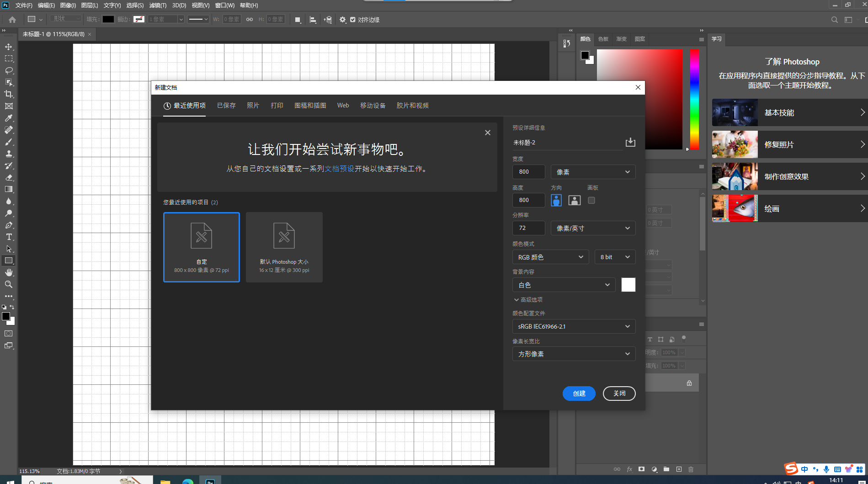Screen dimensions: 868x484
Task: Open the width units dropdown
Action: tap(593, 172)
